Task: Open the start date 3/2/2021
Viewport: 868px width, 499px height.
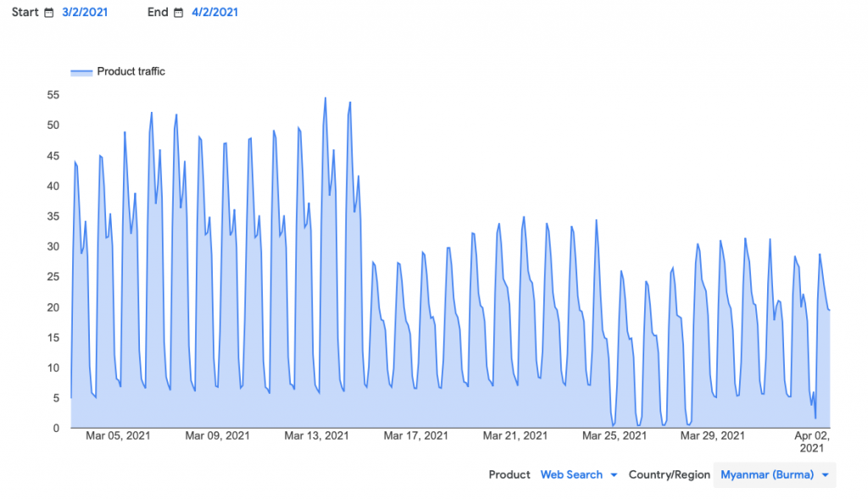Action: [85, 12]
